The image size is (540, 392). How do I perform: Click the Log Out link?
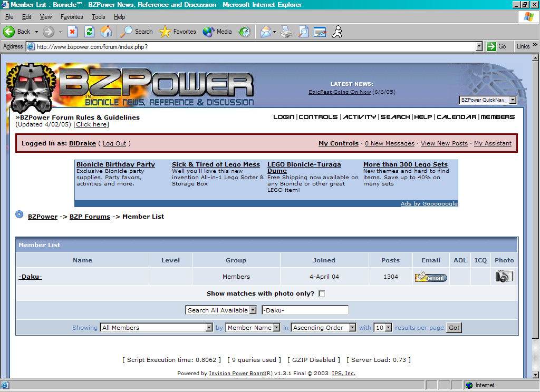[114, 143]
